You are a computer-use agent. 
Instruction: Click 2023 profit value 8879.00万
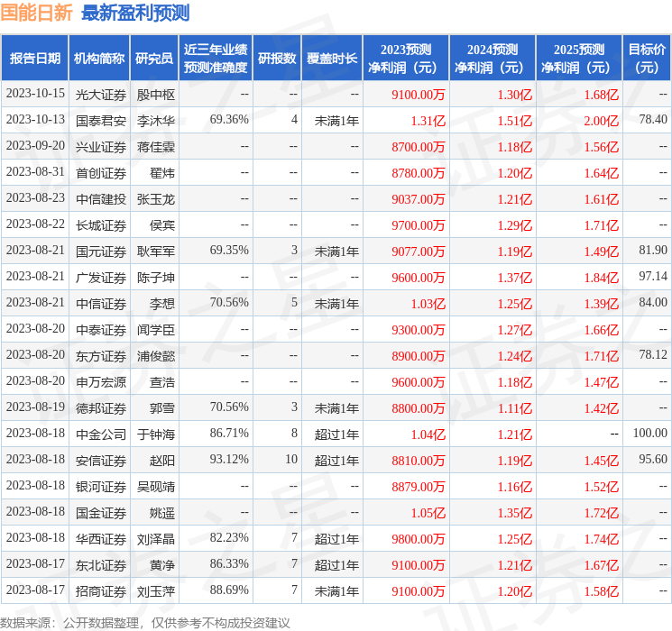pos(419,487)
